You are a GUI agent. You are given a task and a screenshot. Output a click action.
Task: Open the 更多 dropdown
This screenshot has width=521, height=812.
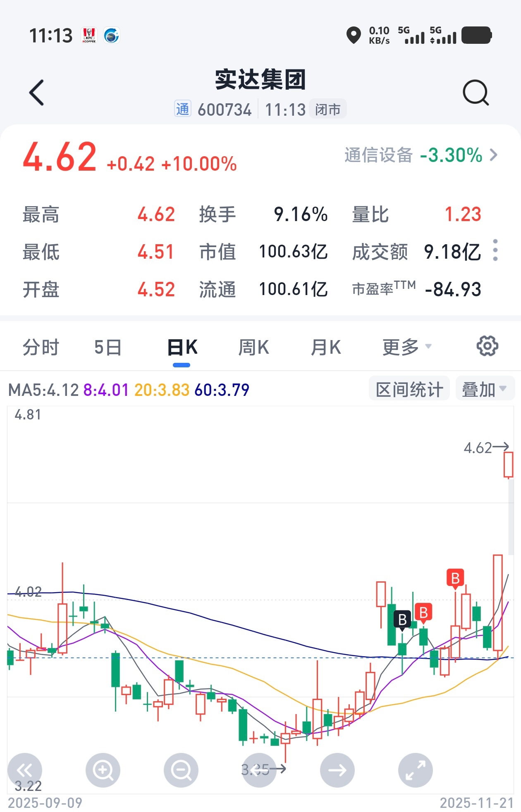point(407,347)
